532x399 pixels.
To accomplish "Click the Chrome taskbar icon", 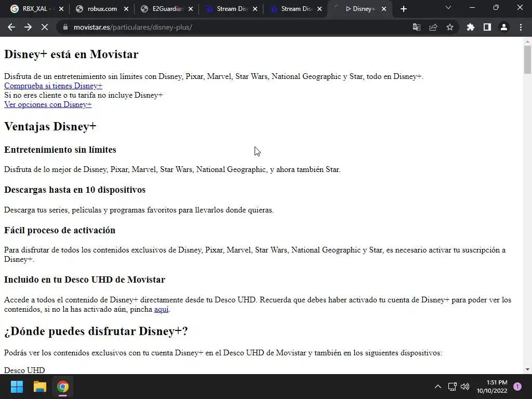I will click(62, 387).
